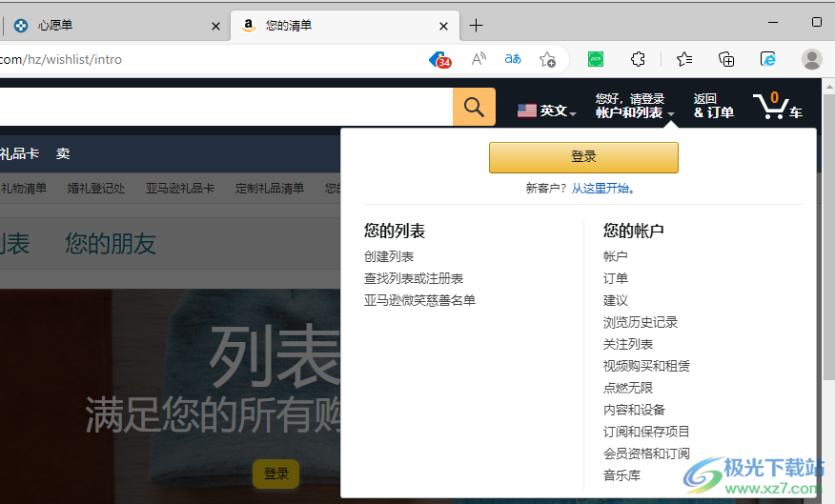
Task: Click the 从这里开始 new customer link
Action: coord(602,189)
